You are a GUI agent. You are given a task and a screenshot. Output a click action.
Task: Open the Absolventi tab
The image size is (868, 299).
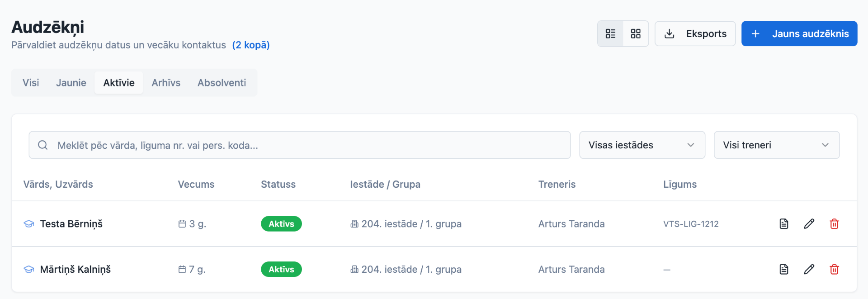pyautogui.click(x=222, y=83)
